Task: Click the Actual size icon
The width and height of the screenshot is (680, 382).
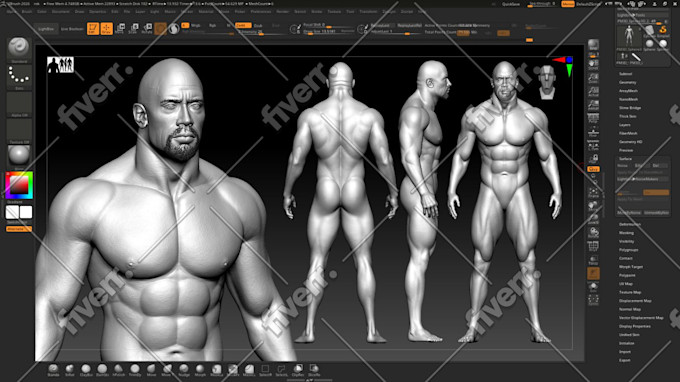Action: 593,92
